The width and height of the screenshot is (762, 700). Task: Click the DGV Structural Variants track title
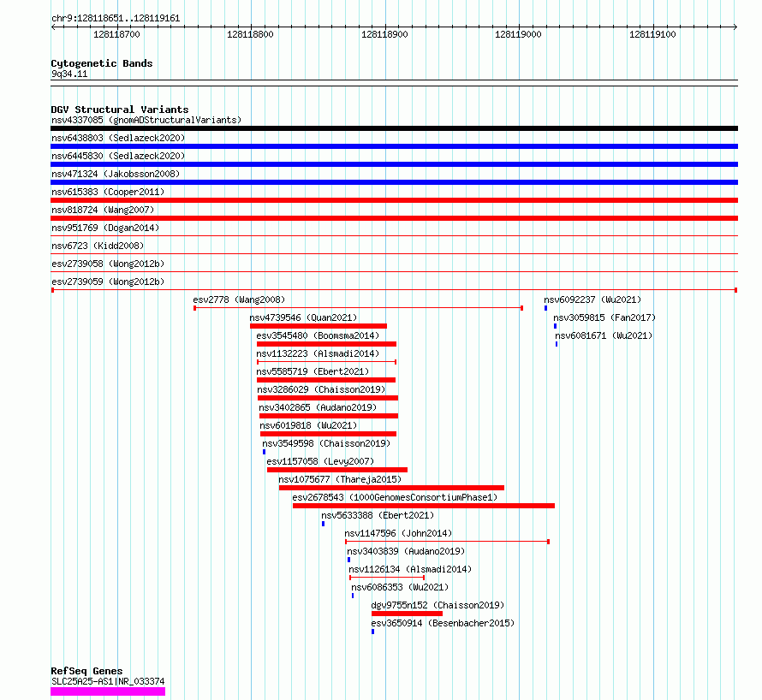tap(120, 110)
